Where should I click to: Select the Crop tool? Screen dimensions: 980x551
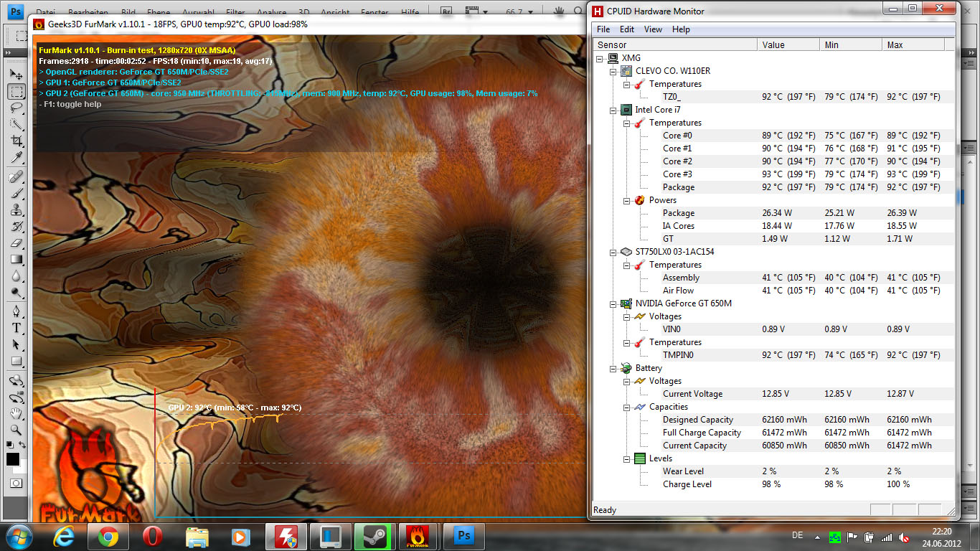[x=16, y=141]
